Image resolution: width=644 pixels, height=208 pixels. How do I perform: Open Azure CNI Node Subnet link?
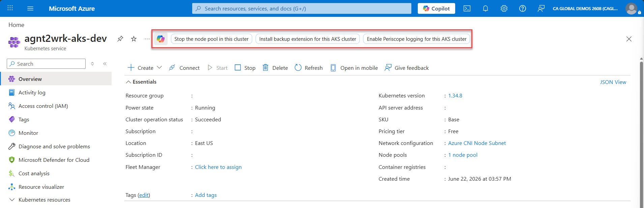(x=477, y=143)
